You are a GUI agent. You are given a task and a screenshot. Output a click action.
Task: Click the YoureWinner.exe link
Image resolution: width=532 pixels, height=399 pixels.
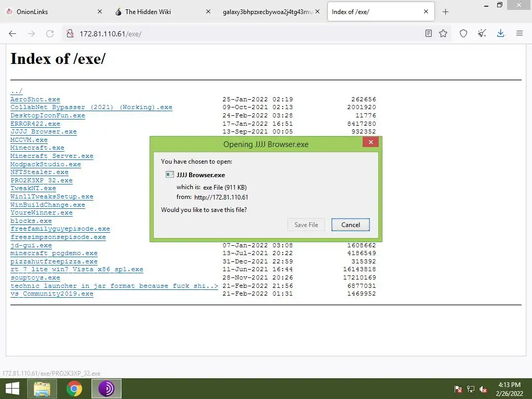(x=42, y=212)
